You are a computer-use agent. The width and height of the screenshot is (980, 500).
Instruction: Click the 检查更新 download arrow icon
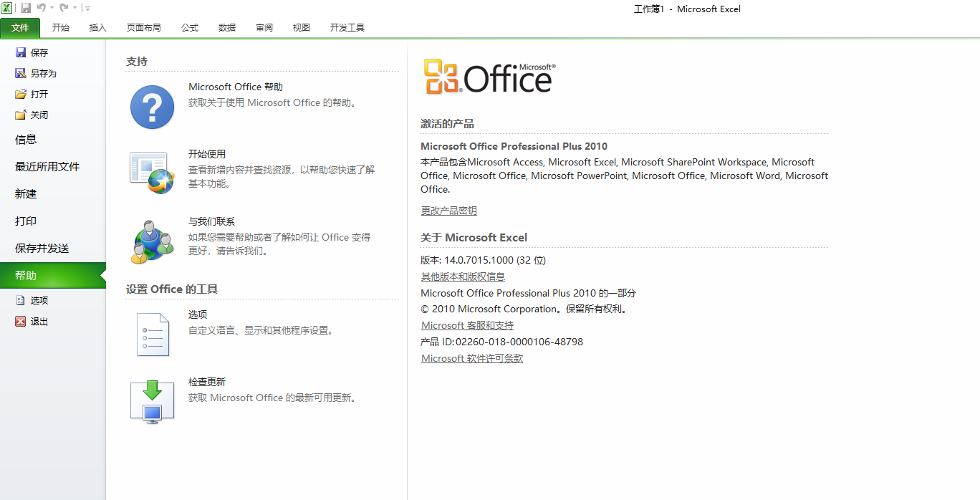(152, 402)
